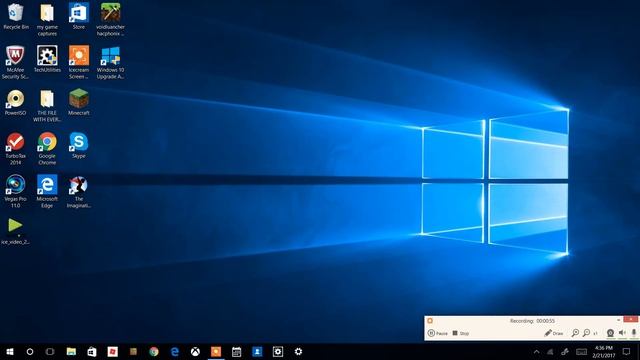Viewport: 640px width, 360px height.
Task: Open Settings gear on taskbar
Action: tap(298, 351)
